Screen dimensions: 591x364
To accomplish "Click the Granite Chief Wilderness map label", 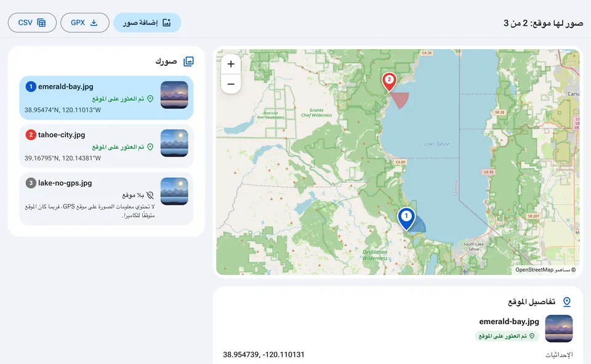I will (x=316, y=113).
